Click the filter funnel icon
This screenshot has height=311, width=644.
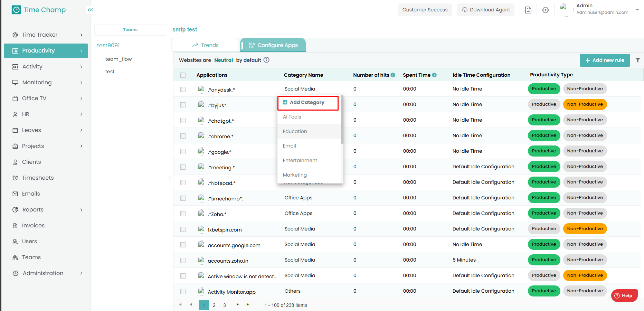[x=637, y=60]
